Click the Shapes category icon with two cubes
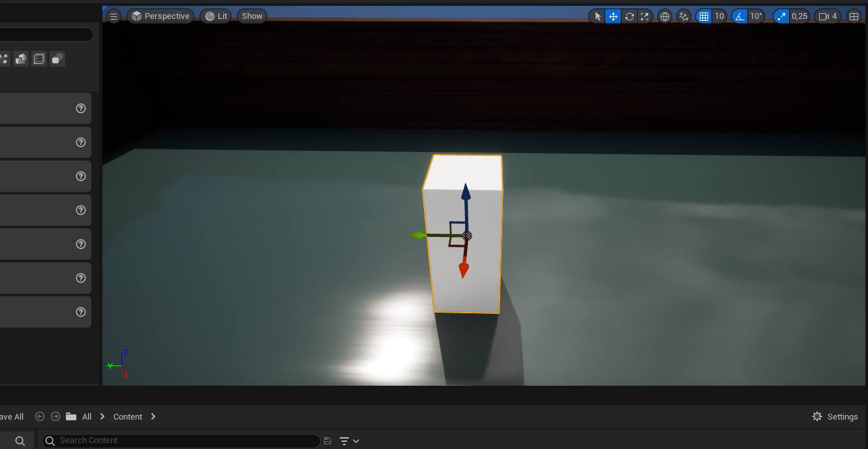 click(21, 59)
